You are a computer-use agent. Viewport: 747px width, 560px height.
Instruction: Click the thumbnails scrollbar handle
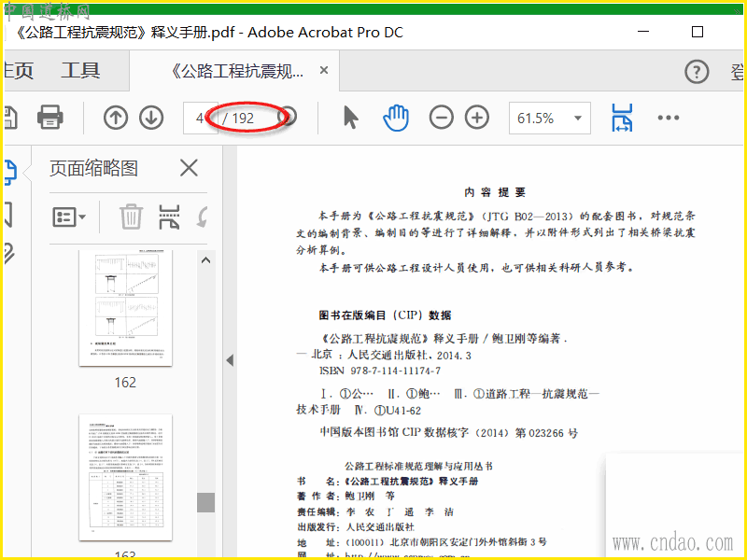(x=205, y=502)
